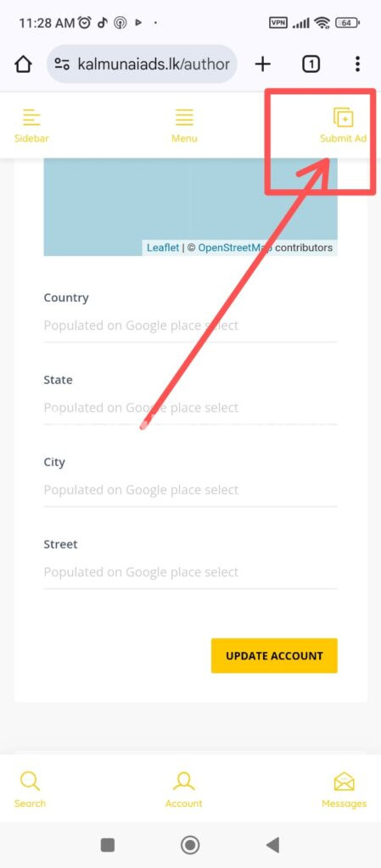Screen dimensions: 381x868
Task: Tap the browser home icon
Action: click(23, 64)
